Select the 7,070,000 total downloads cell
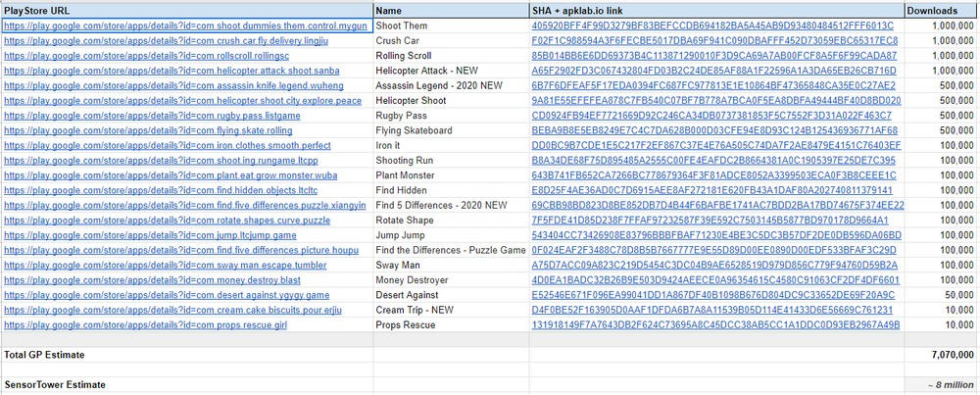 pyautogui.click(x=940, y=354)
